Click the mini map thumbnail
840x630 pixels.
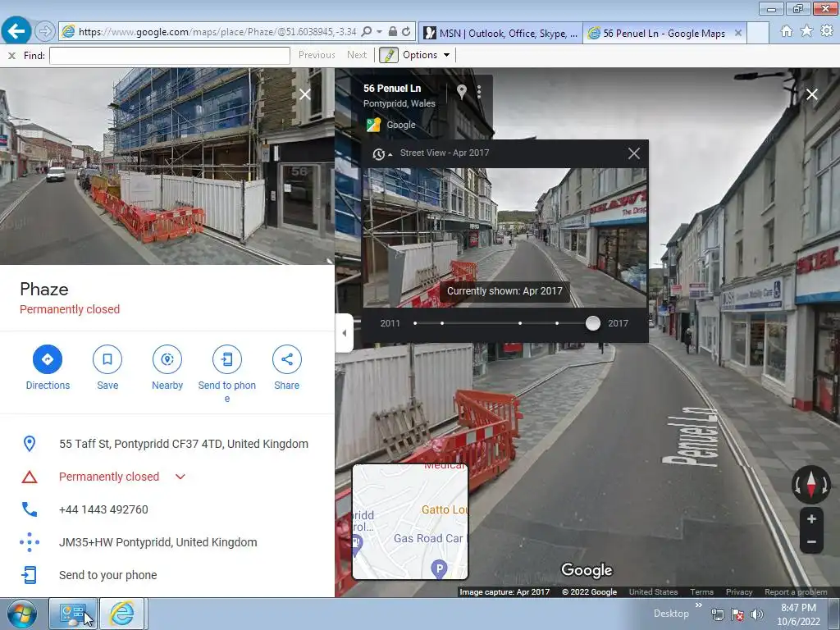pos(410,522)
